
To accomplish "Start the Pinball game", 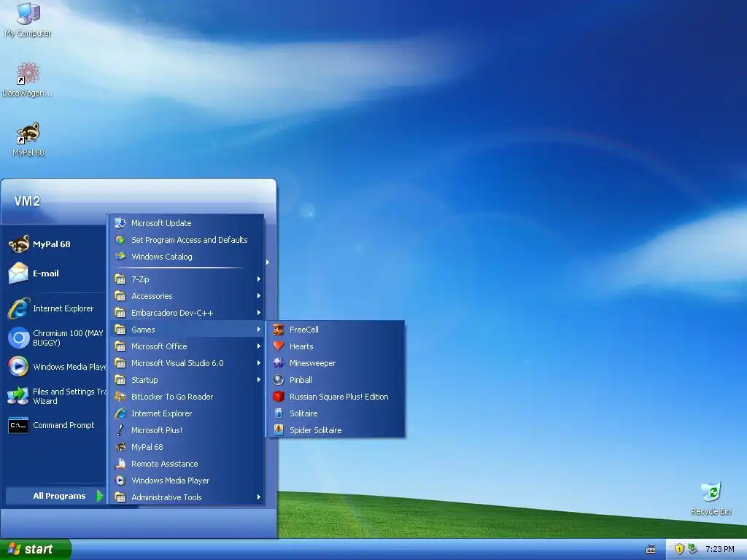I will 337,379.
